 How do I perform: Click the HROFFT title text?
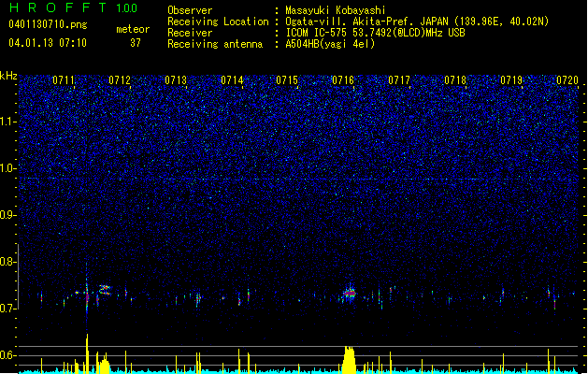pos(58,7)
